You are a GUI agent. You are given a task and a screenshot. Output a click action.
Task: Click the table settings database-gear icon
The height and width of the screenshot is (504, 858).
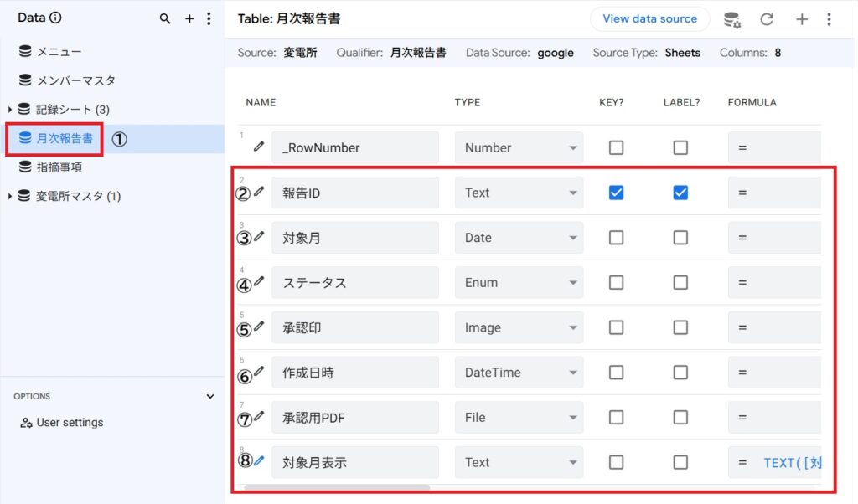pos(731,19)
